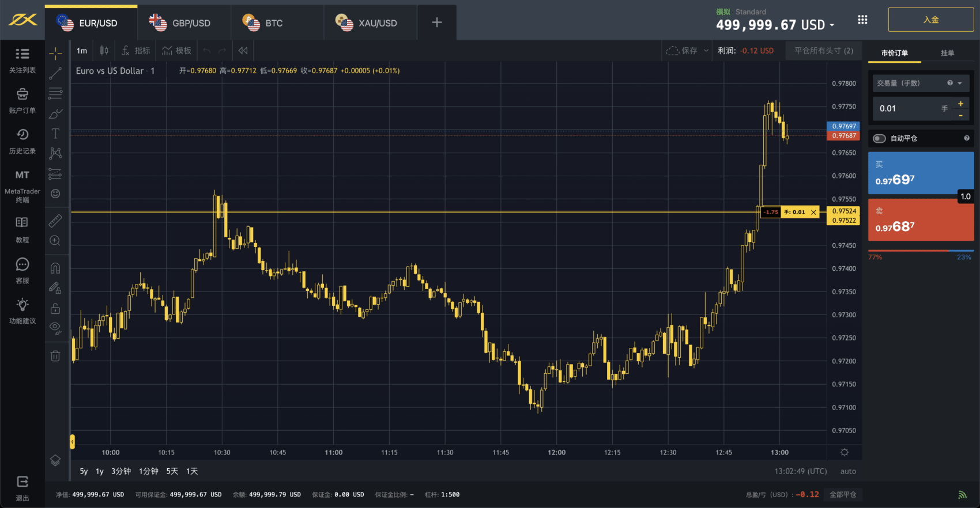Close the position on chart order line
Image resolution: width=980 pixels, height=508 pixels.
813,213
